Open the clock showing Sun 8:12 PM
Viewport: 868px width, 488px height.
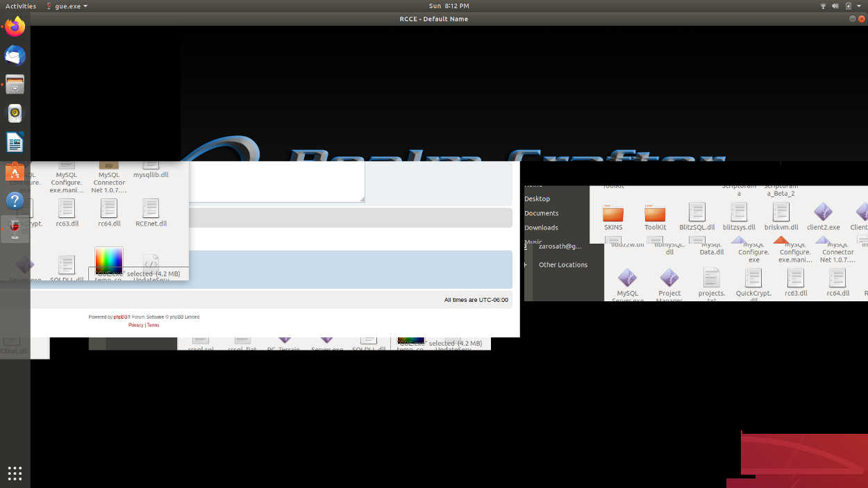tap(449, 6)
